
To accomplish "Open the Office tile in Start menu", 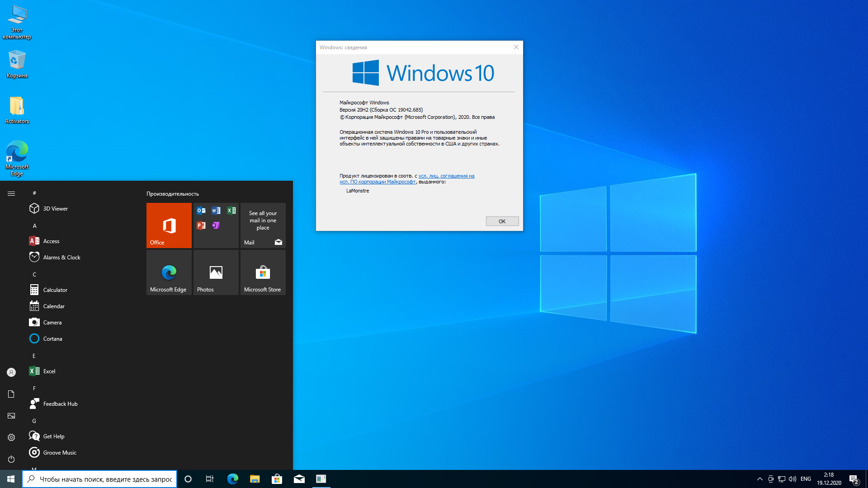I will tap(169, 225).
